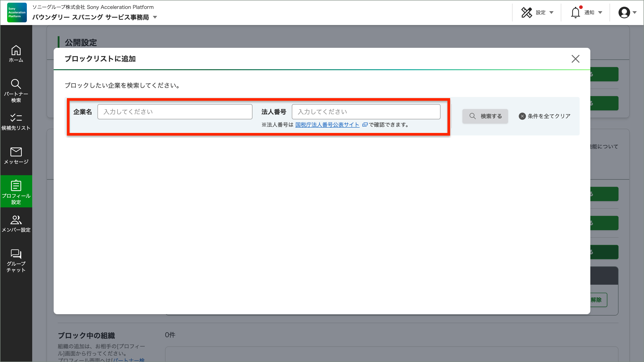Screen dimensions: 644x362
Task: Click inside the 企業名 input field
Action: (x=175, y=112)
